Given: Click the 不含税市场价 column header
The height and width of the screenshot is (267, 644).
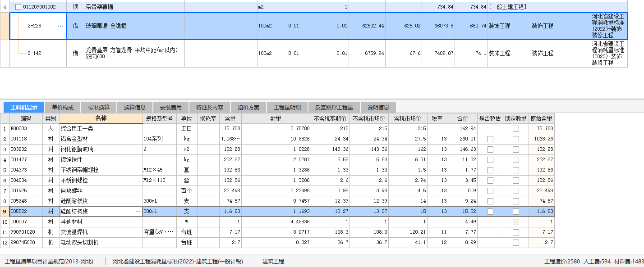Looking at the screenshot, I should click(x=369, y=118).
